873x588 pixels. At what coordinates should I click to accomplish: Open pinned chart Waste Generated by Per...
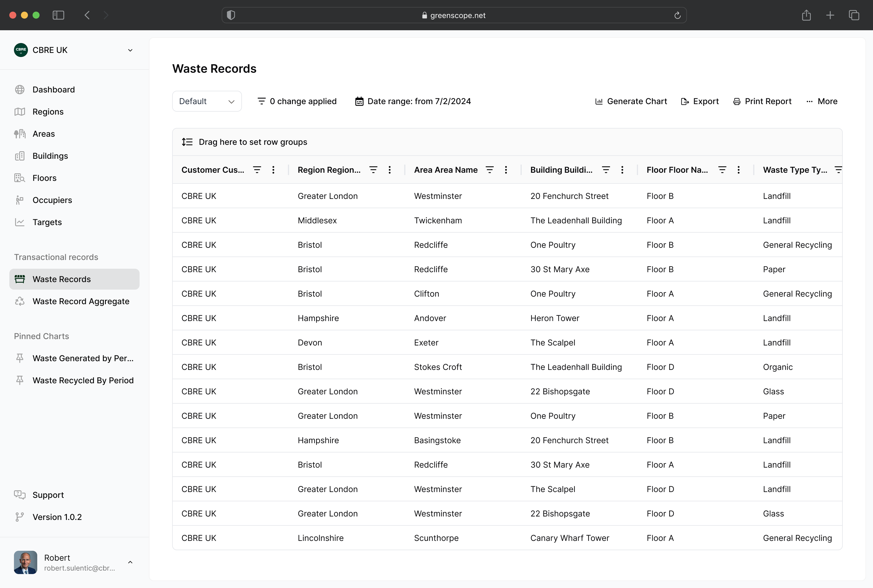pyautogui.click(x=74, y=359)
